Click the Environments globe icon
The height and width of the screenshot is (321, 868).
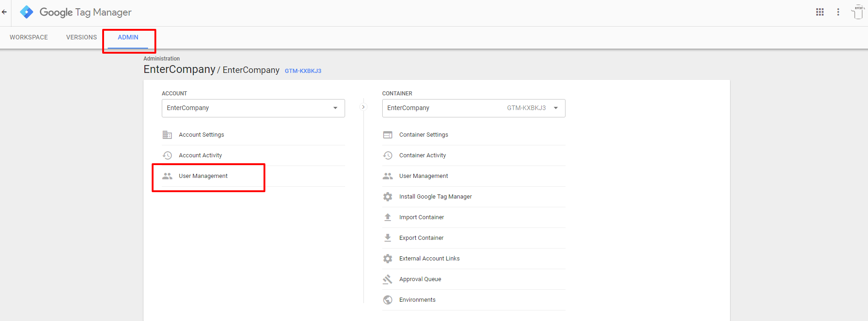[388, 300]
